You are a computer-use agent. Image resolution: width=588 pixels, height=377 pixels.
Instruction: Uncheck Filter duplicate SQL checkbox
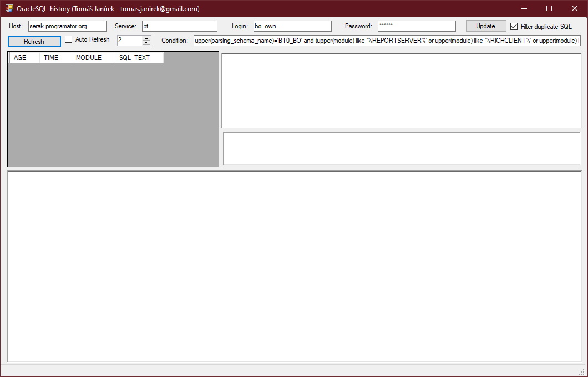coord(514,26)
